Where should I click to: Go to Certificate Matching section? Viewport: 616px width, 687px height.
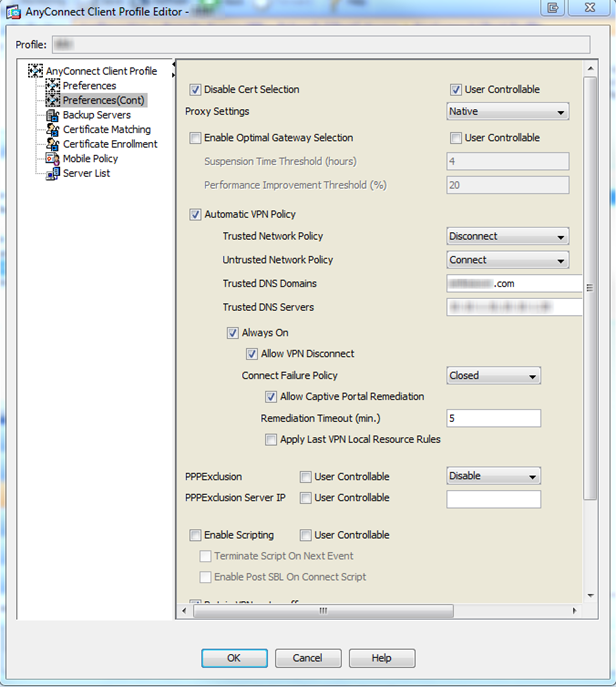(107, 129)
